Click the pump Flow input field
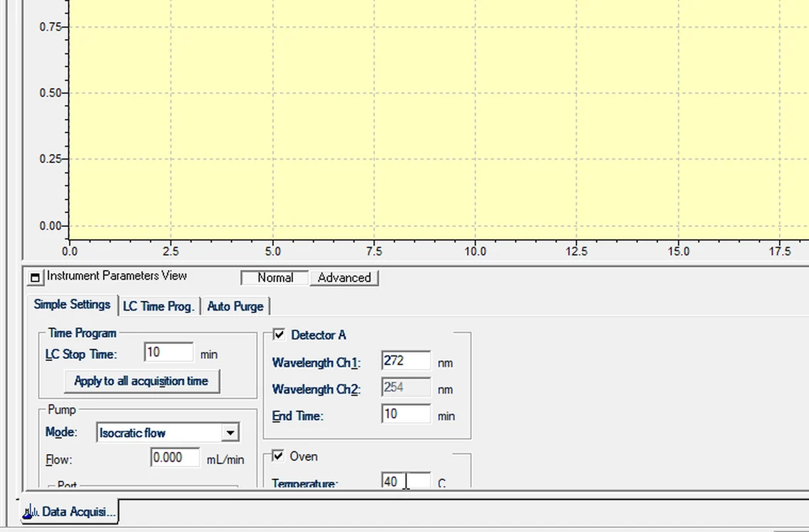This screenshot has height=532, width=809. [x=175, y=458]
